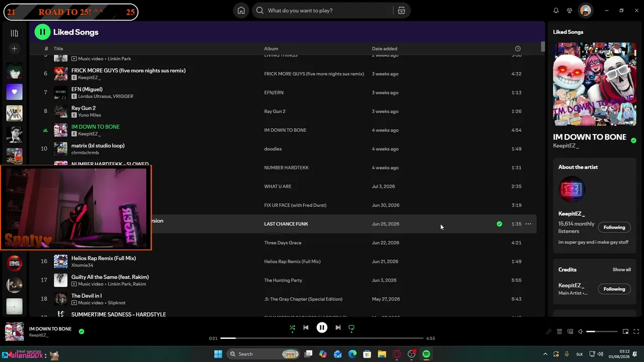This screenshot has height=362, width=644.
Task: Open more options for LAST CHANCE FUNK row
Action: (528, 224)
